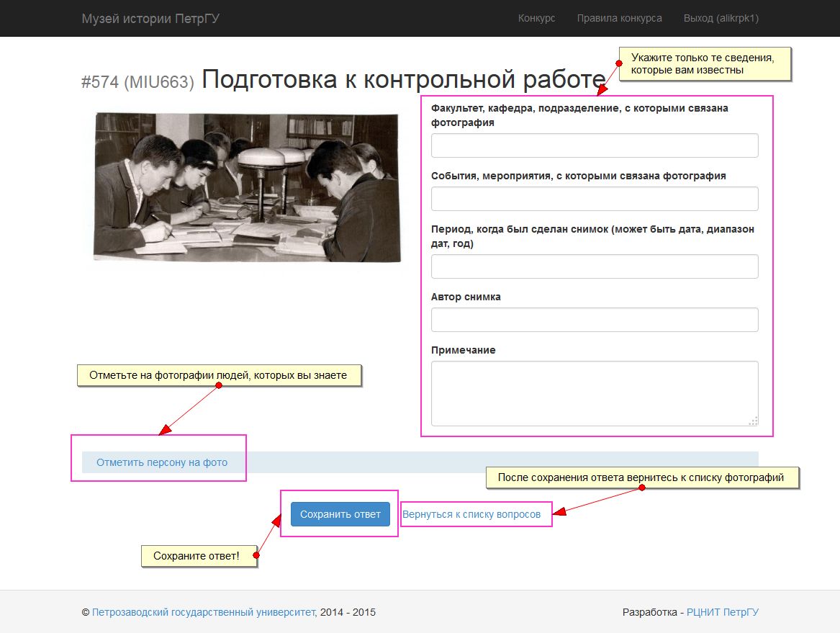This screenshot has height=633, width=840.
Task: Follow 'Вернуться к списку вопросов' link
Action: click(x=471, y=514)
